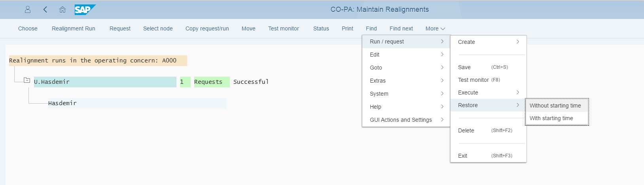Click the SAP logo
Viewport: 644px width, 185px height.
(85, 9)
